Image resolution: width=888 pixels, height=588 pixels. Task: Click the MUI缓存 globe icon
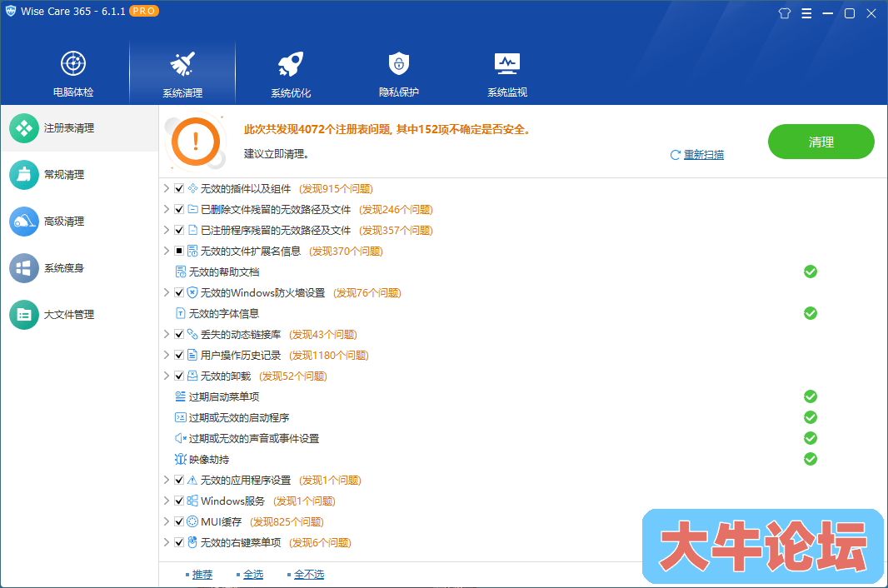(192, 521)
